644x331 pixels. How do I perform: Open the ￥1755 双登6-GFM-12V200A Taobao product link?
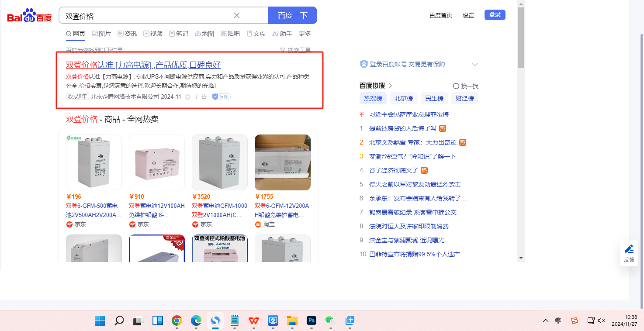pyautogui.click(x=283, y=210)
